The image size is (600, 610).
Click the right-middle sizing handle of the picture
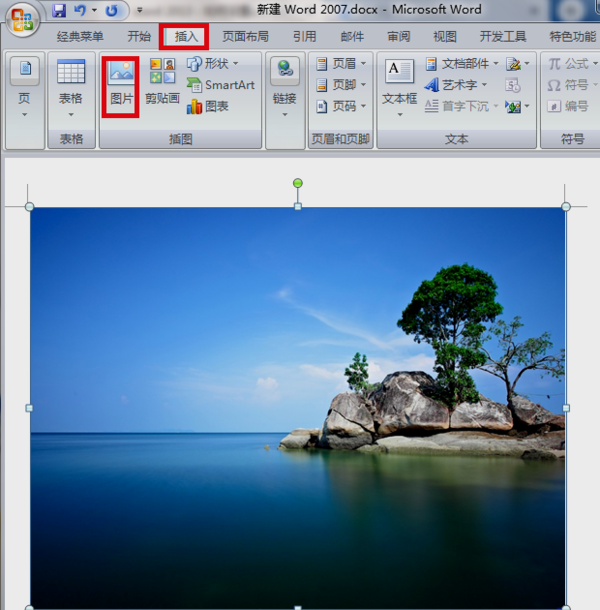pos(566,408)
